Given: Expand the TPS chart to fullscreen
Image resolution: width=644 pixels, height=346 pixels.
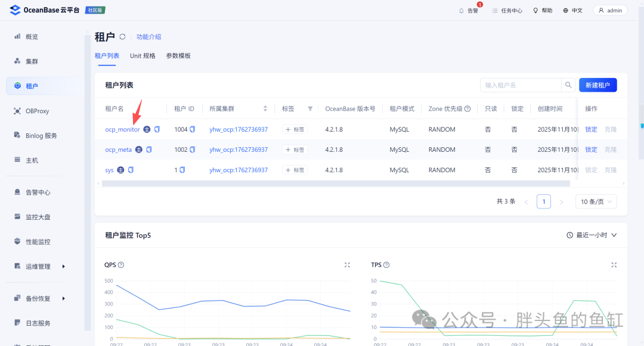Looking at the screenshot, I should [614, 265].
